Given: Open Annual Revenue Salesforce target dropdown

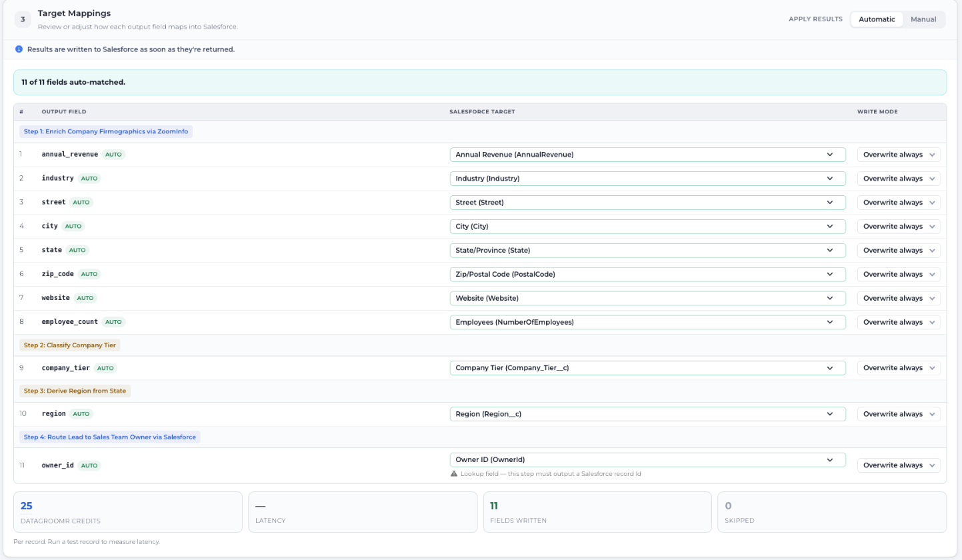Looking at the screenshot, I should click(648, 155).
